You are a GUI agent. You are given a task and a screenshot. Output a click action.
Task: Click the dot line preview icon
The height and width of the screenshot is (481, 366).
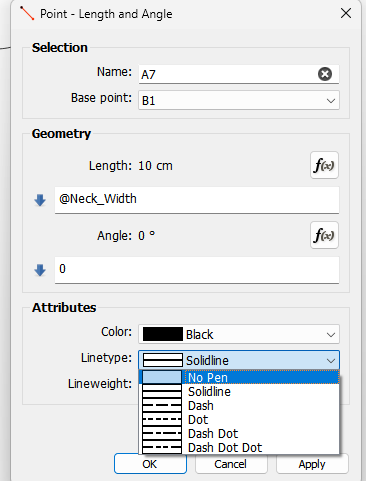point(162,419)
